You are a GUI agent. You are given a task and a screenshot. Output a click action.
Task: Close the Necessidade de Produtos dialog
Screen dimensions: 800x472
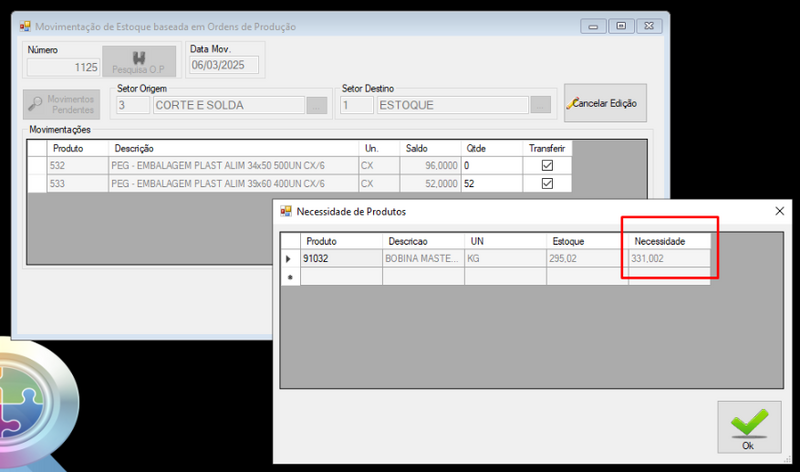click(x=779, y=211)
